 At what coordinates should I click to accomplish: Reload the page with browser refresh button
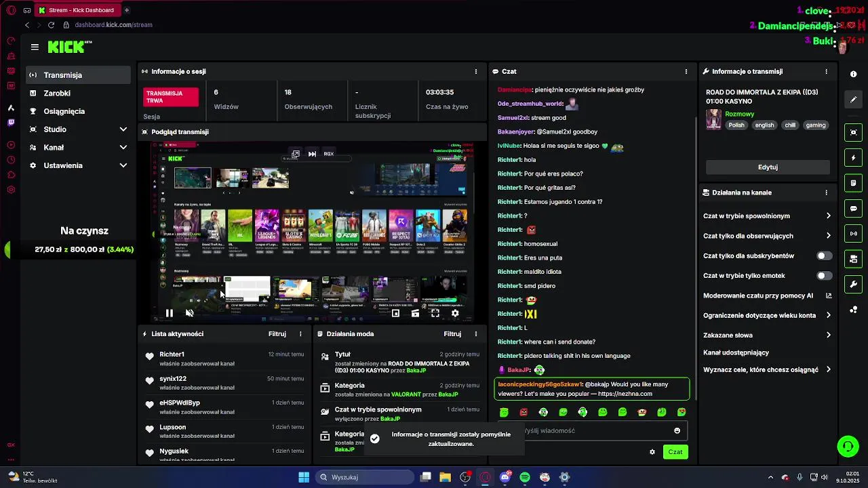pyautogui.click(x=51, y=25)
